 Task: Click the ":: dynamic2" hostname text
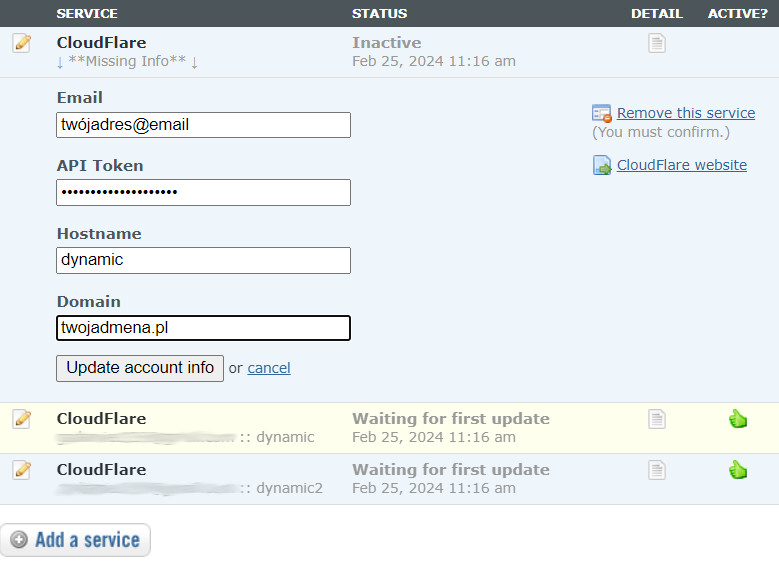click(281, 488)
